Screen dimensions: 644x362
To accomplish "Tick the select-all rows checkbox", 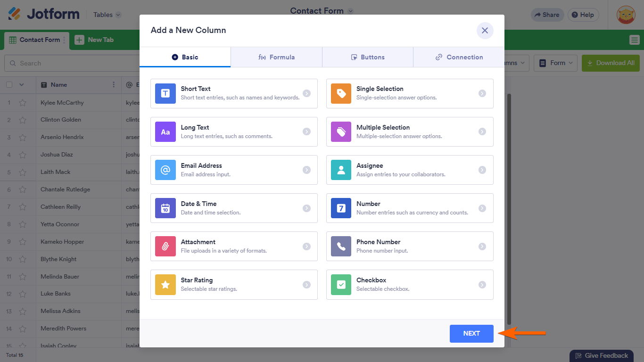I will click(9, 85).
